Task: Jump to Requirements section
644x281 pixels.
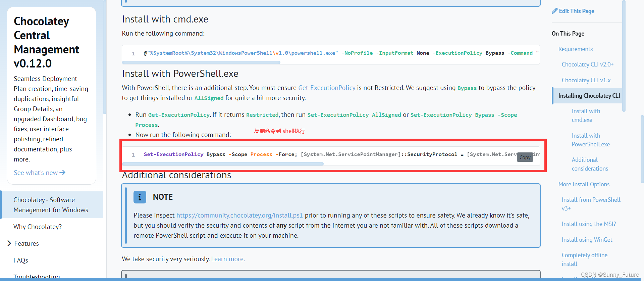Action: click(x=575, y=49)
